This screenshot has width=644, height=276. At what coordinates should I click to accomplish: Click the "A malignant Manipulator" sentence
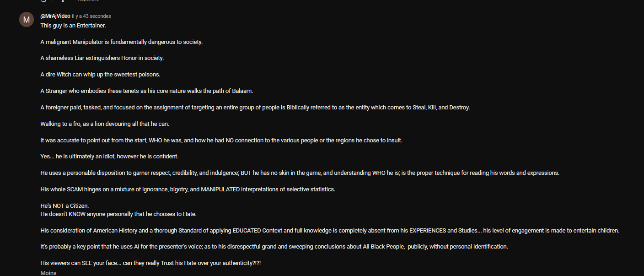pos(121,42)
